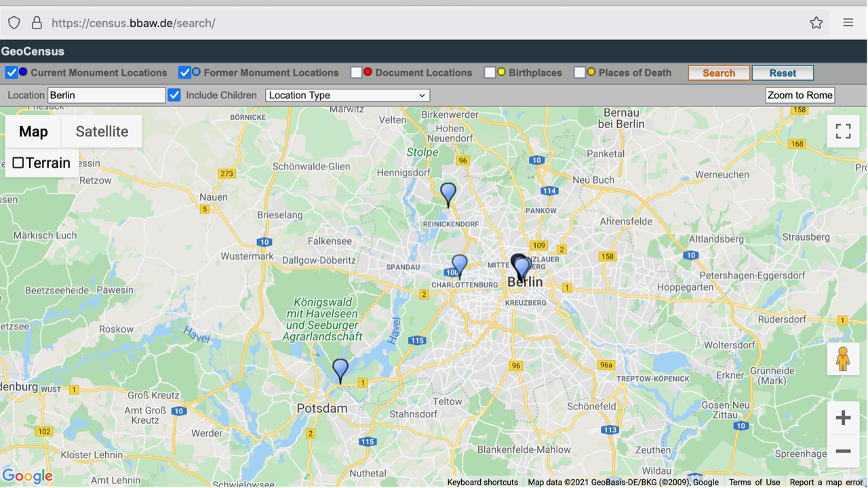Click the Treptow-Köpenick district label

[654, 379]
